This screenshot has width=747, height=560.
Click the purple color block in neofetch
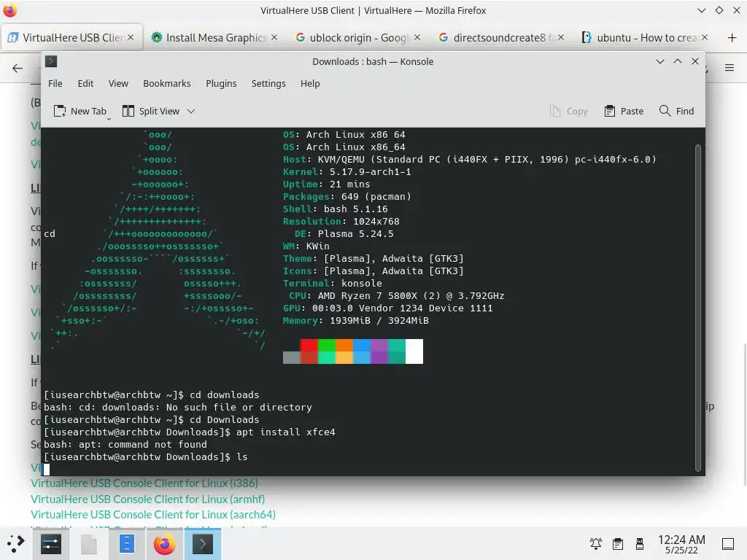(x=379, y=351)
